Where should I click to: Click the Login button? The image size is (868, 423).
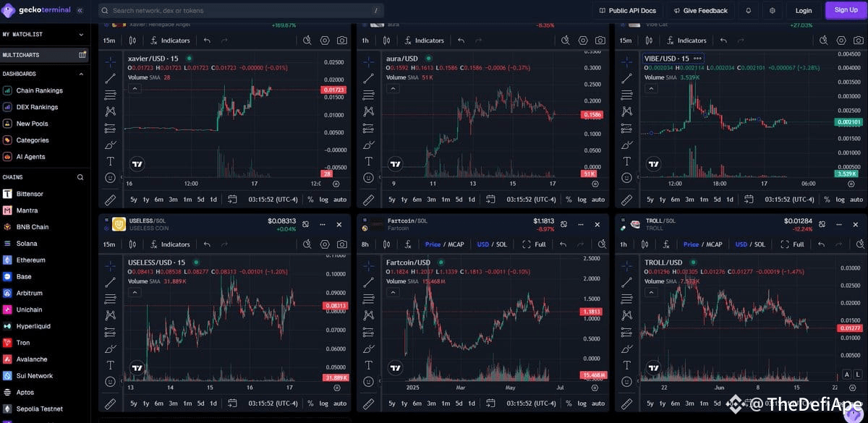[804, 11]
